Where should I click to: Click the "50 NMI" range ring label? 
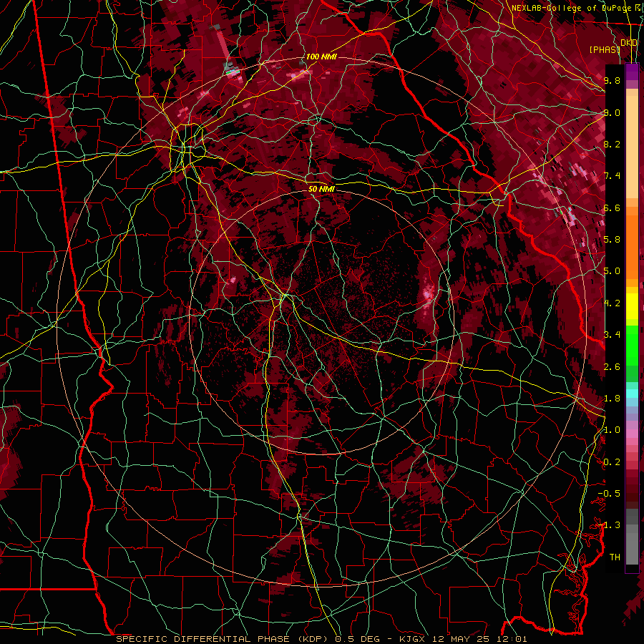pyautogui.click(x=321, y=189)
